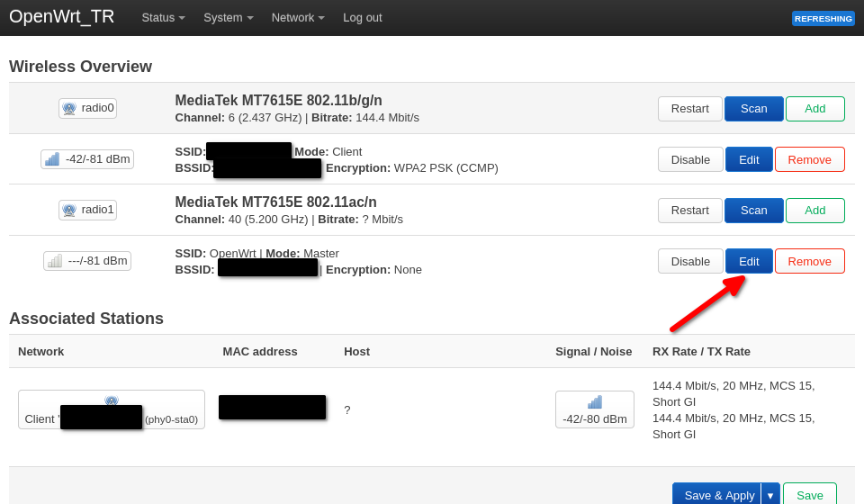
Task: Click Log out in the navigation bar
Action: pos(362,18)
